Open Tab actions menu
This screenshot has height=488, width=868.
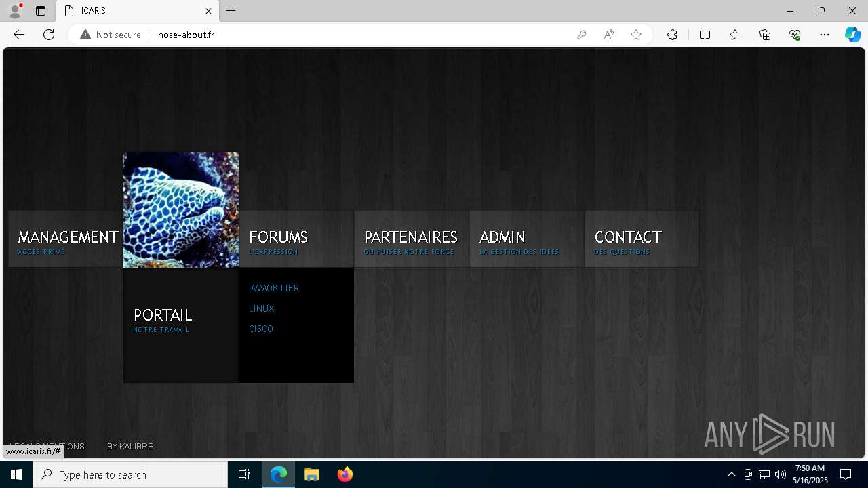point(41,11)
